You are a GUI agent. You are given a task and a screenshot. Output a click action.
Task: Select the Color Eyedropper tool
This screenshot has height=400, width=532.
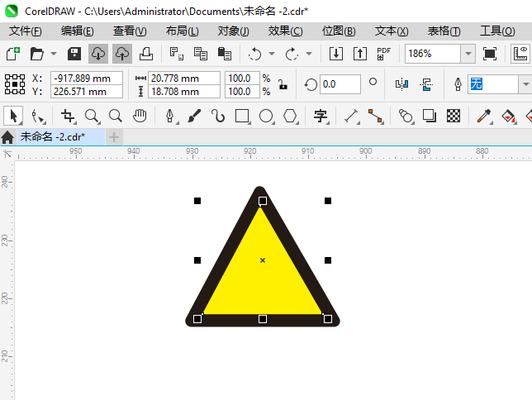(484, 117)
